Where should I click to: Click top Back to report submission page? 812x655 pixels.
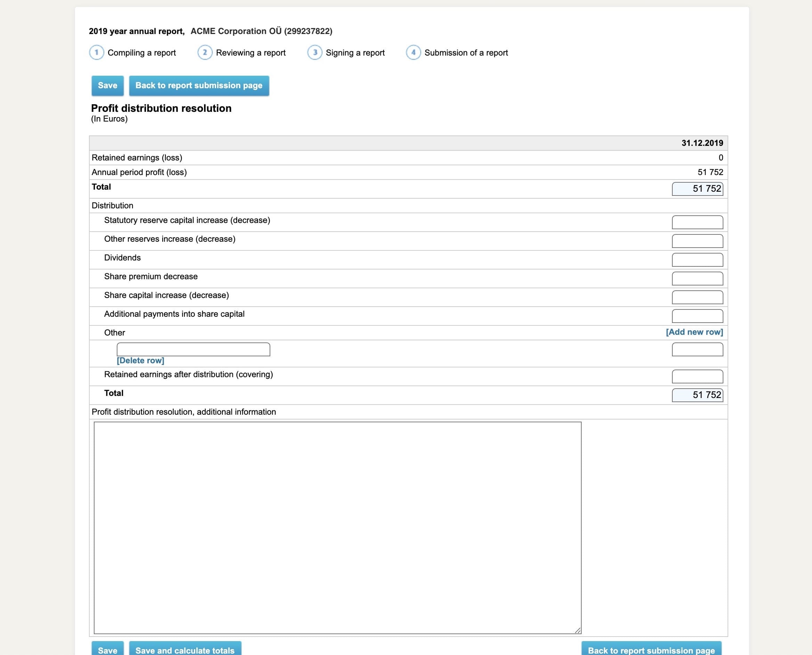point(199,86)
